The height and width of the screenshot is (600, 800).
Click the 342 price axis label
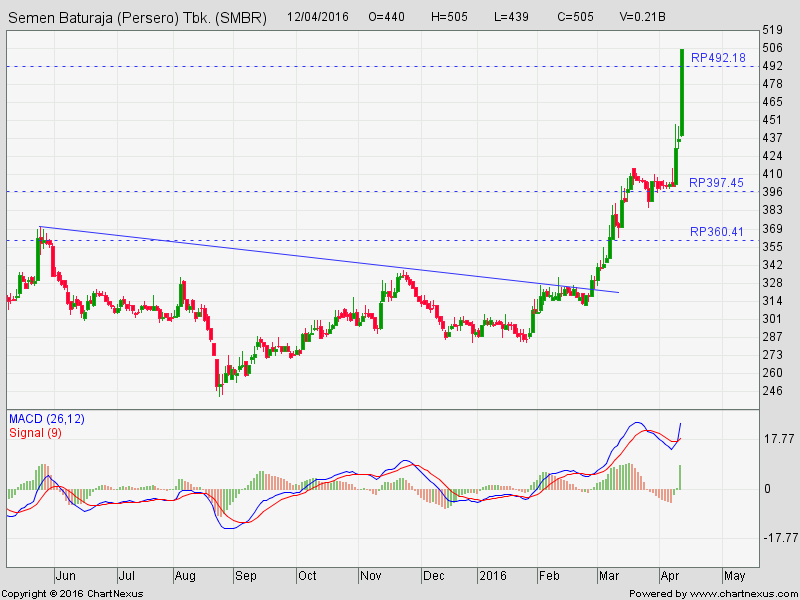click(x=772, y=265)
